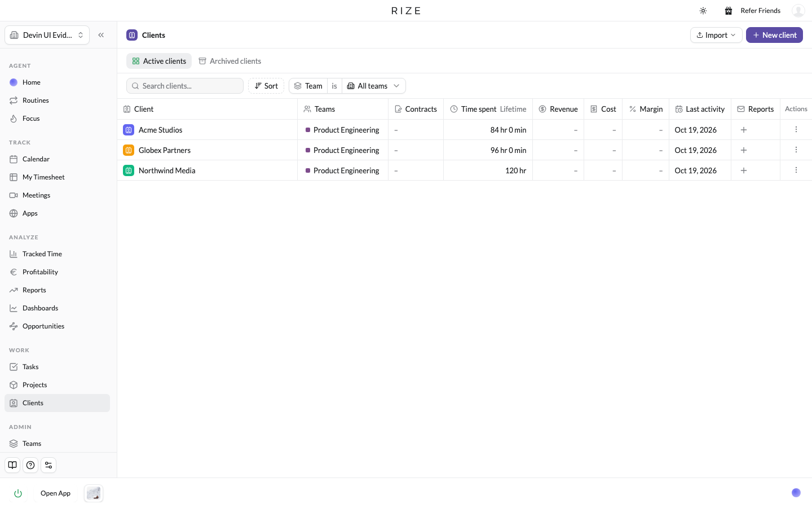
Task: Click the Contracts column header
Action: (x=416, y=109)
